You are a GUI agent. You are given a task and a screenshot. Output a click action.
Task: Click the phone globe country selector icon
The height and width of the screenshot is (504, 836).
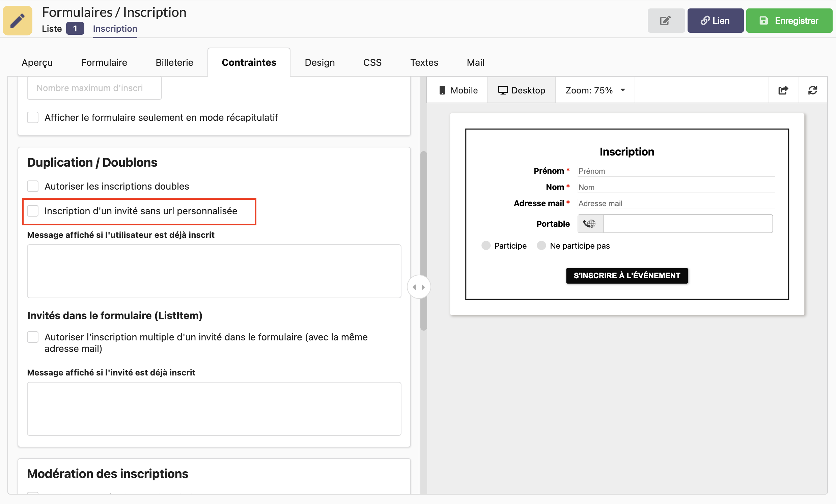point(590,224)
